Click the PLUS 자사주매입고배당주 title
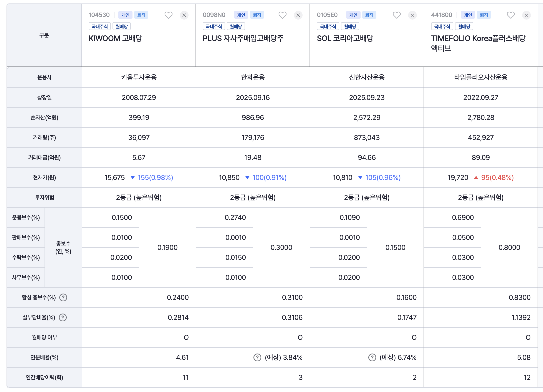Viewport: 543px width, 392px height. click(243, 38)
